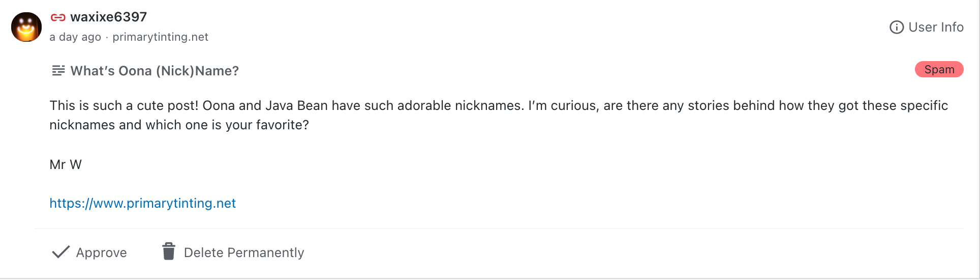Click the trash can icon

click(169, 251)
